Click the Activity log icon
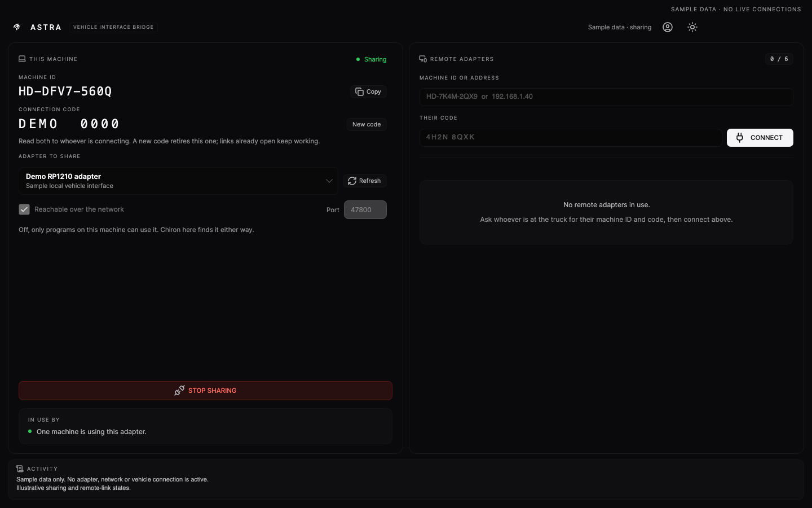Viewport: 812px width, 508px height. [x=20, y=468]
